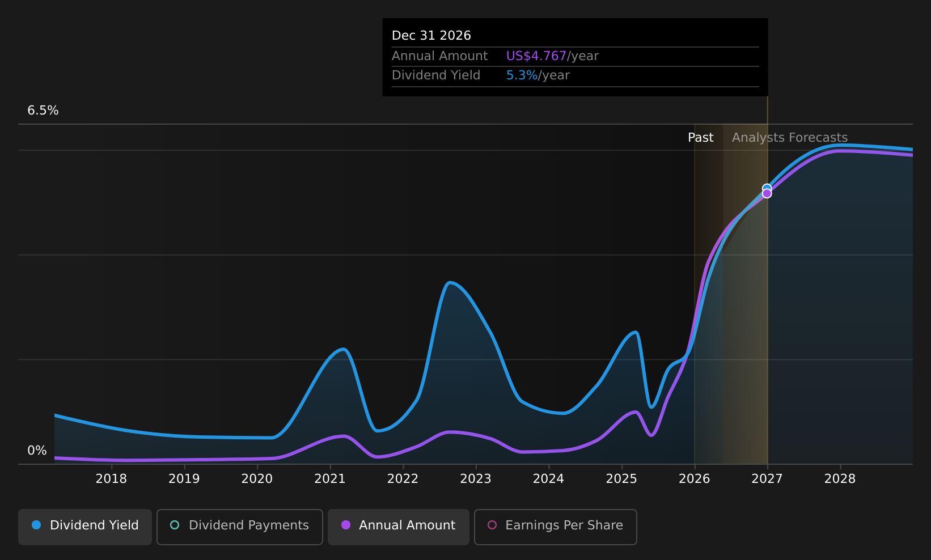Toggle the Dividend Payments series

(x=240, y=527)
